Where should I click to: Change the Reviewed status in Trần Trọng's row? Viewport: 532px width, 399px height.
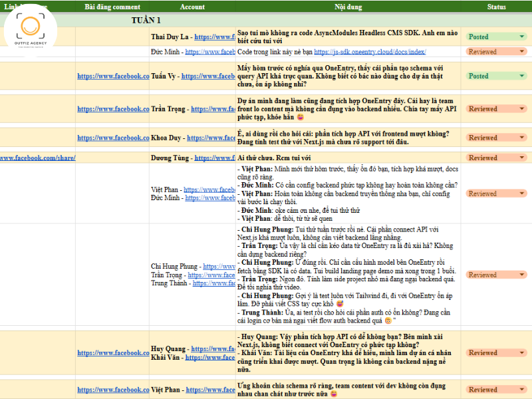521,109
